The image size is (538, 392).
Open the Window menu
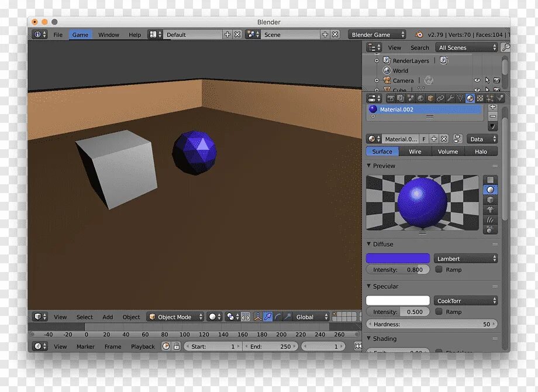(108, 35)
